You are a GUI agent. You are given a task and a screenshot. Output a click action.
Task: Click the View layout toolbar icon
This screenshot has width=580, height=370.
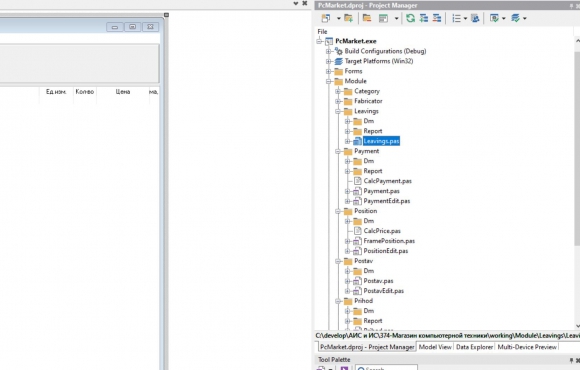coord(384,18)
